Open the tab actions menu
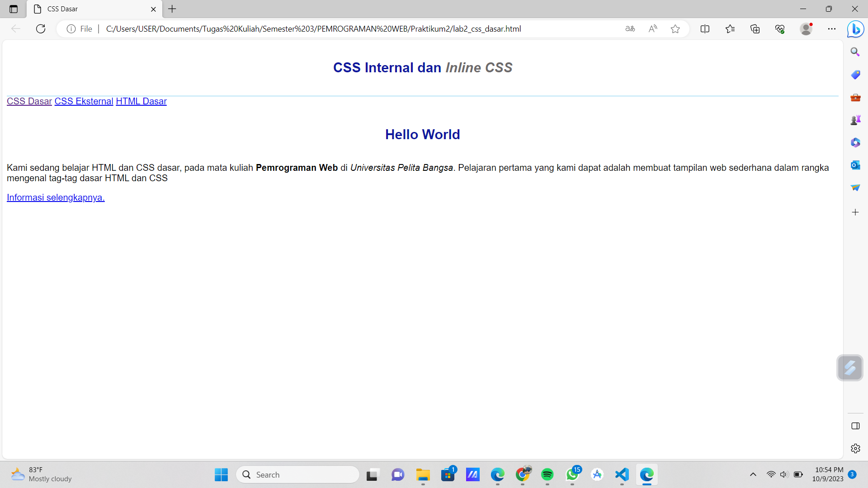 [13, 9]
